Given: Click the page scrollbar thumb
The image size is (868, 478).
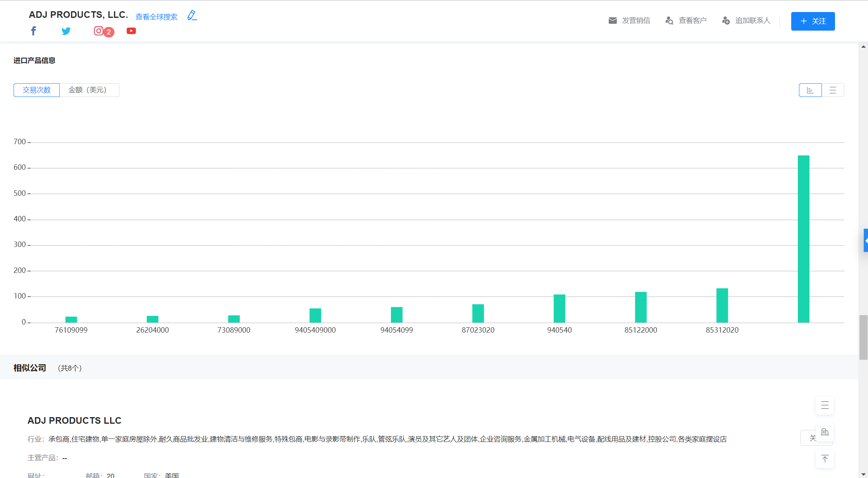Looking at the screenshot, I should (x=863, y=338).
